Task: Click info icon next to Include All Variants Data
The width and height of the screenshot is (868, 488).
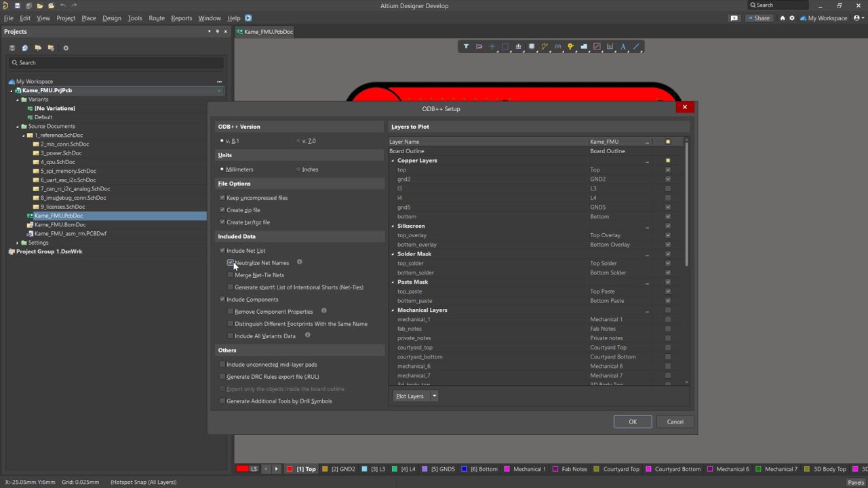Action: pos(307,335)
